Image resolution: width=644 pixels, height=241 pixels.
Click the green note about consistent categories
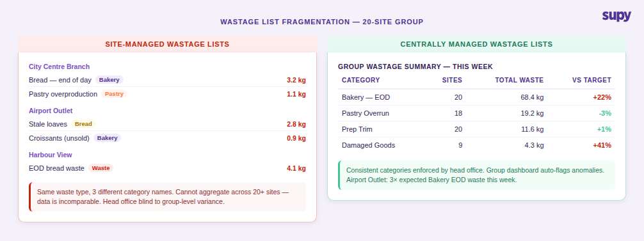point(476,175)
